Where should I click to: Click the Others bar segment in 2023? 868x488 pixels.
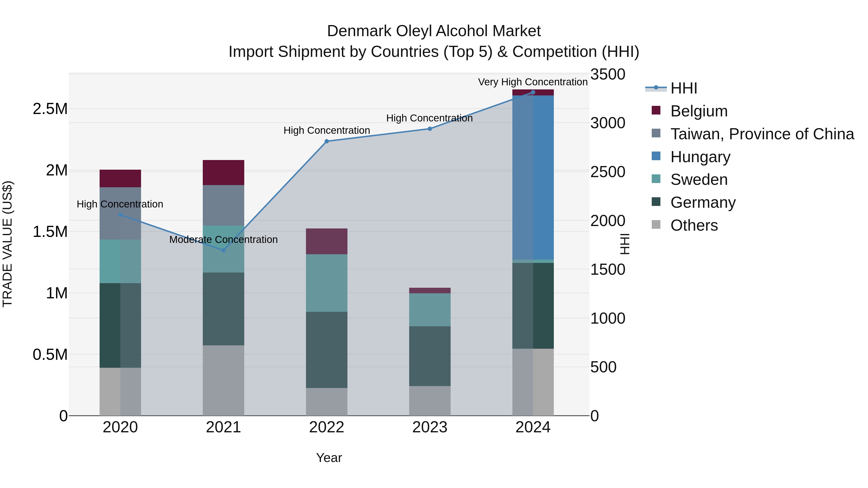[430, 401]
